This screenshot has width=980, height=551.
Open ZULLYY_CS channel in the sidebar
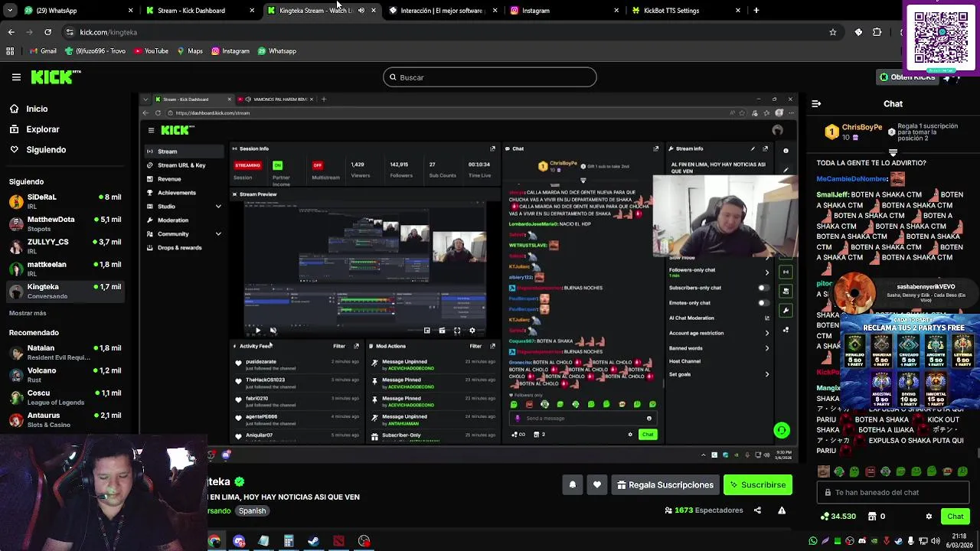pyautogui.click(x=65, y=246)
